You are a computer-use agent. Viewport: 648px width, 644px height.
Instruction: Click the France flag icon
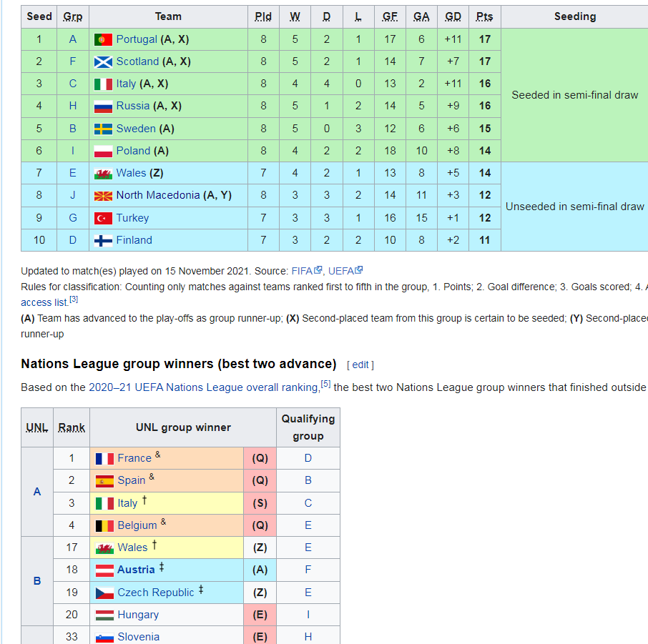tap(104, 459)
